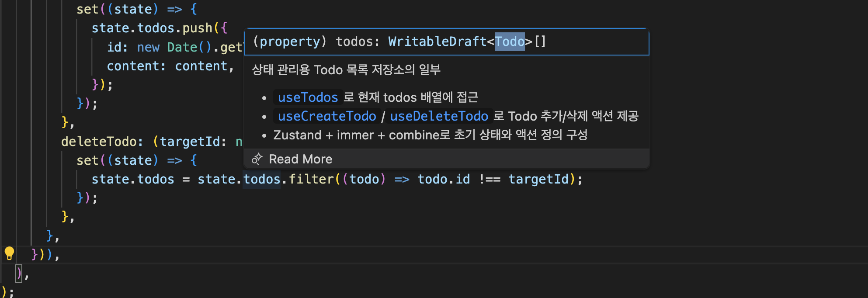This screenshot has height=298, width=868.
Task: Click the deleteTodo property name
Action: click(99, 142)
